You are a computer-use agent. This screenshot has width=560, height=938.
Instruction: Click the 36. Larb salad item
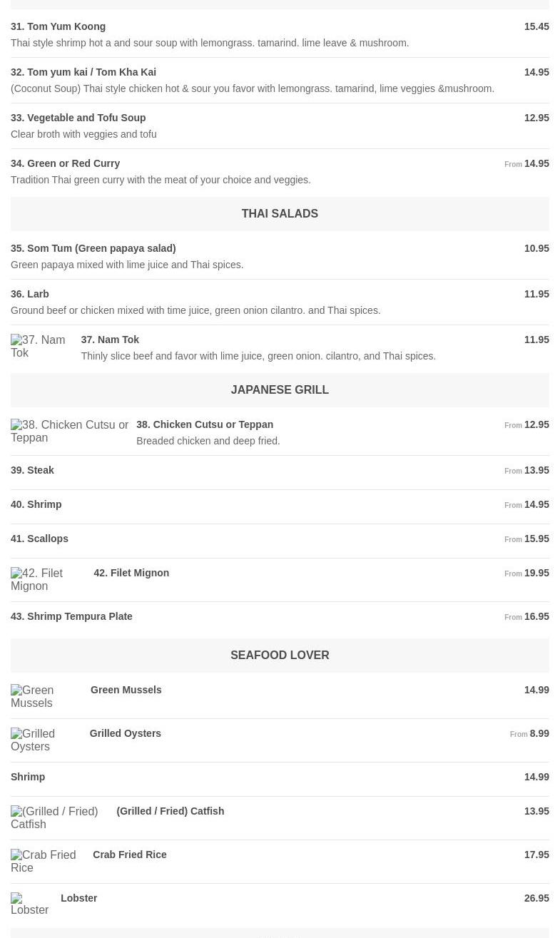[x=30, y=294]
